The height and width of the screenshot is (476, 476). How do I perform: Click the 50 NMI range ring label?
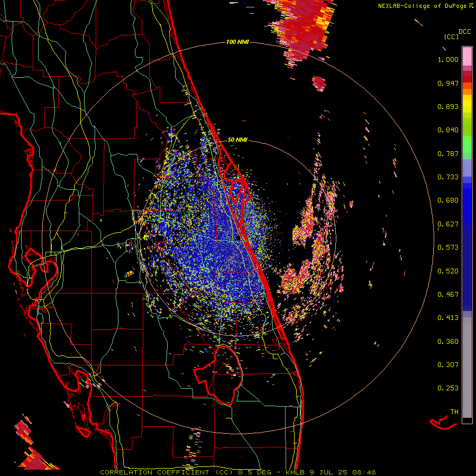click(x=237, y=140)
